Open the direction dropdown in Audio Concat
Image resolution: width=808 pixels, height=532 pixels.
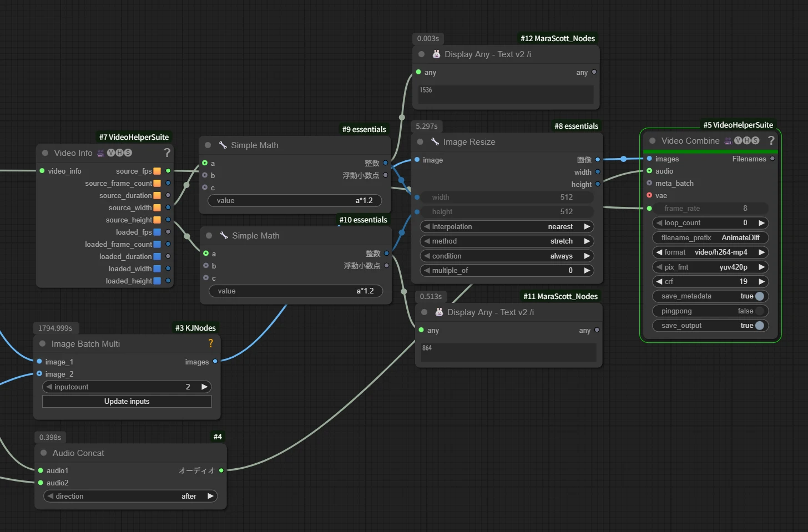[130, 496]
